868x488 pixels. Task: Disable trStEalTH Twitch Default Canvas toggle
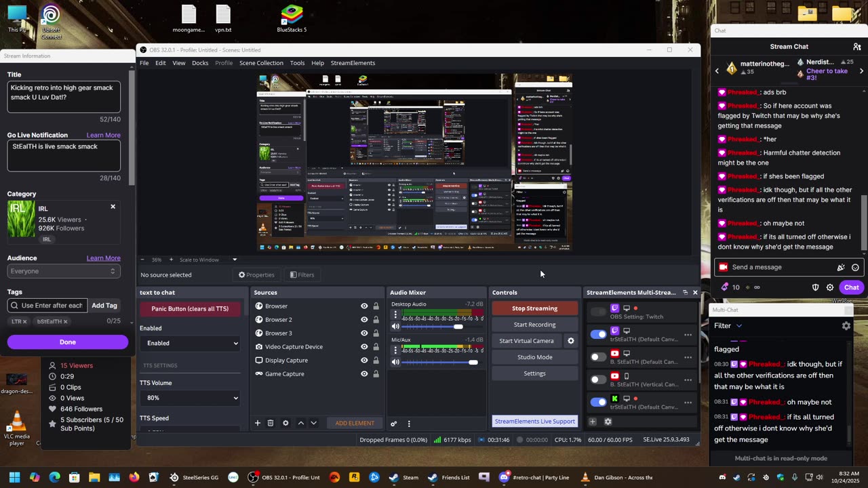pyautogui.click(x=598, y=334)
